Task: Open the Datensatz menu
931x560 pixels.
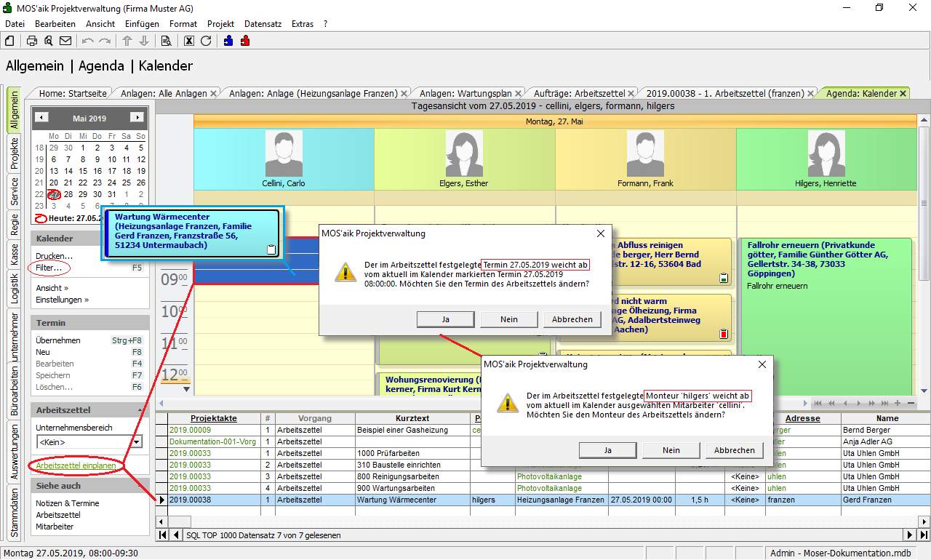Action: [263, 24]
